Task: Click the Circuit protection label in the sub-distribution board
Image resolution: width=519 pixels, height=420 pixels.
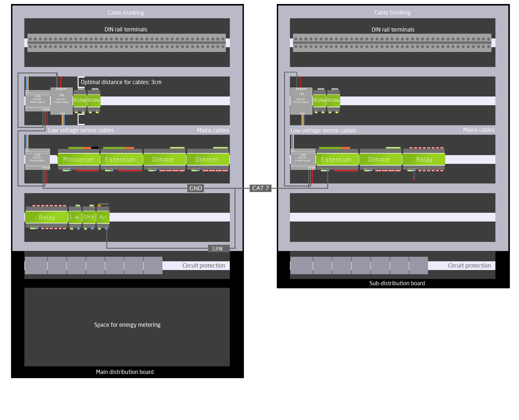Action: 469,265
